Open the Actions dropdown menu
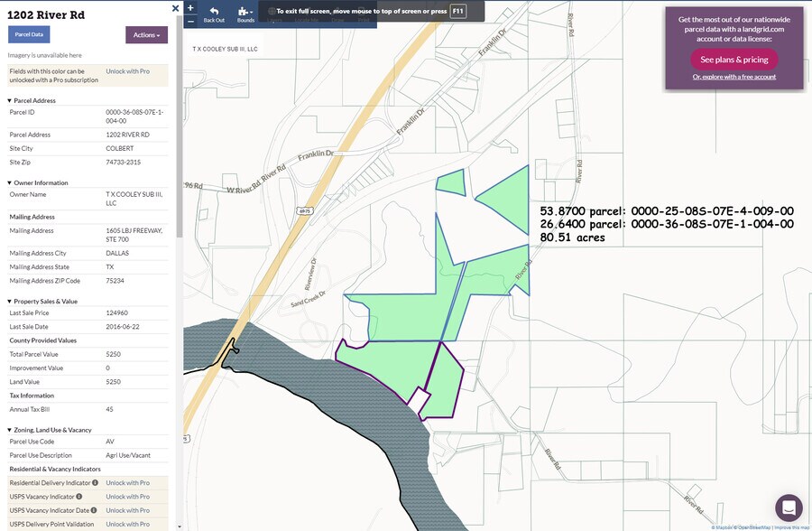This screenshot has width=812, height=531. (146, 35)
